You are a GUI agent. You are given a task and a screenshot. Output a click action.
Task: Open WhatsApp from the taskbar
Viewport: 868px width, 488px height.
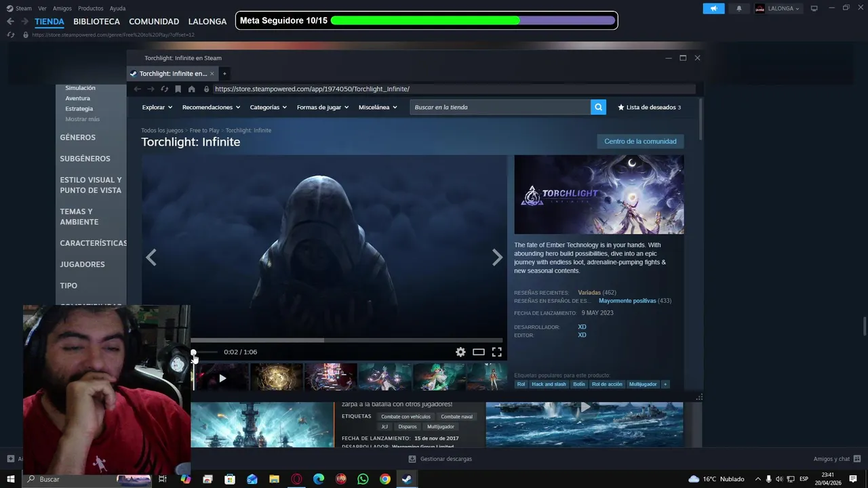point(363,479)
